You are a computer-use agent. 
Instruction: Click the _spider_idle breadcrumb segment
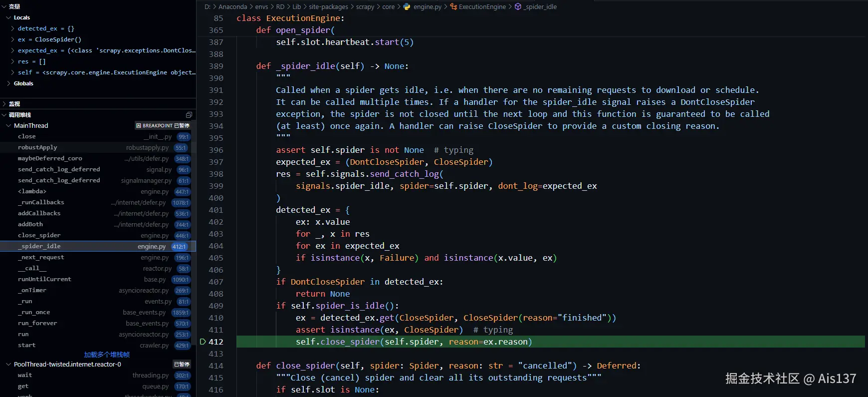[x=540, y=6]
